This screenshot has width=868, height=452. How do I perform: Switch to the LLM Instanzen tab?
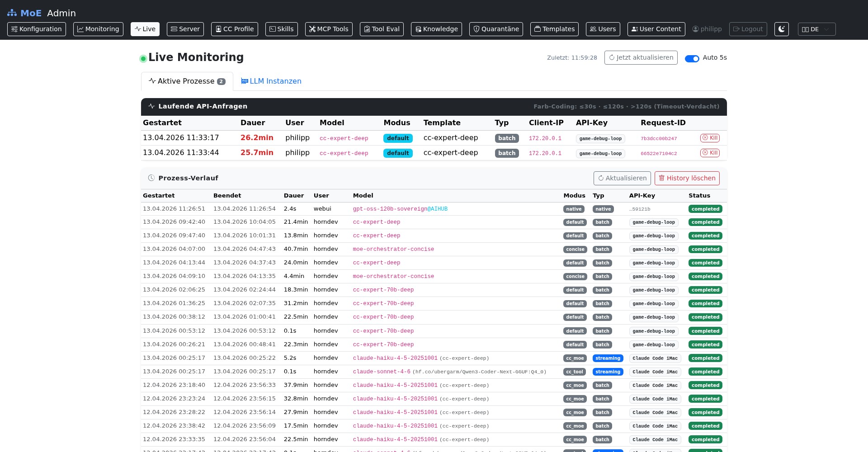coord(271,81)
